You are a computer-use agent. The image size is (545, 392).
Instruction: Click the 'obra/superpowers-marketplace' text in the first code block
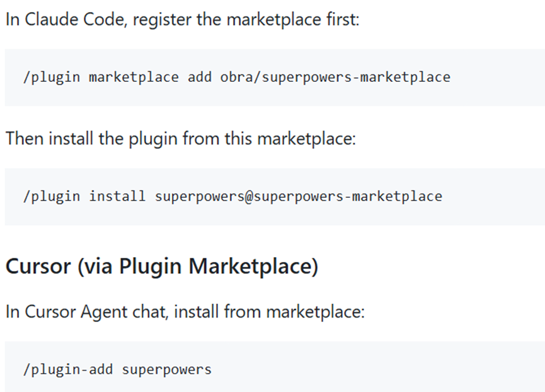coord(335,78)
